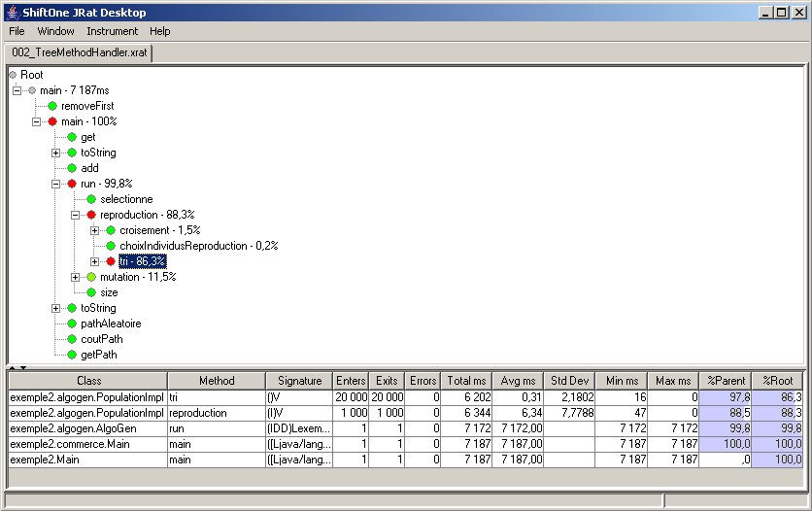
Task: Click the green icon next to getPath
Action: pyautogui.click(x=71, y=355)
